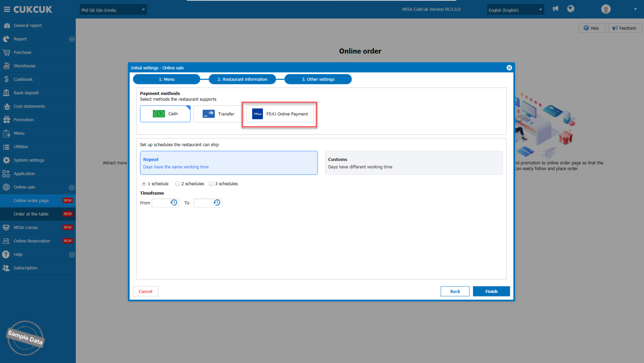The width and height of the screenshot is (644, 363).
Task: Choose the 2 schedules option
Action: pos(178,184)
